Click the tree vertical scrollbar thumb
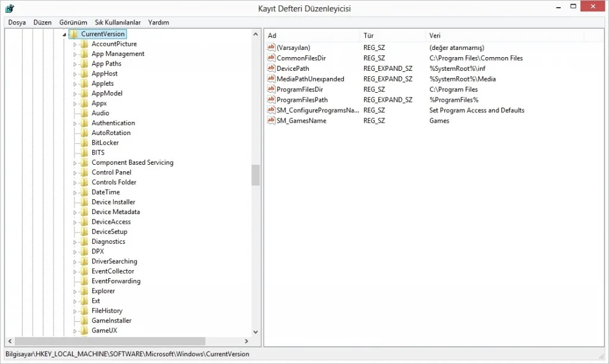 click(x=256, y=175)
